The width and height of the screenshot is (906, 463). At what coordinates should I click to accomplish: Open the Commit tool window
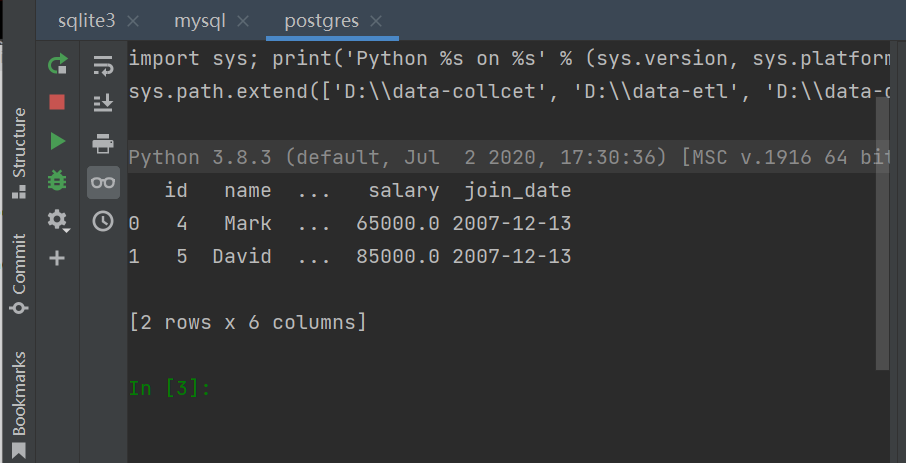[x=19, y=273]
